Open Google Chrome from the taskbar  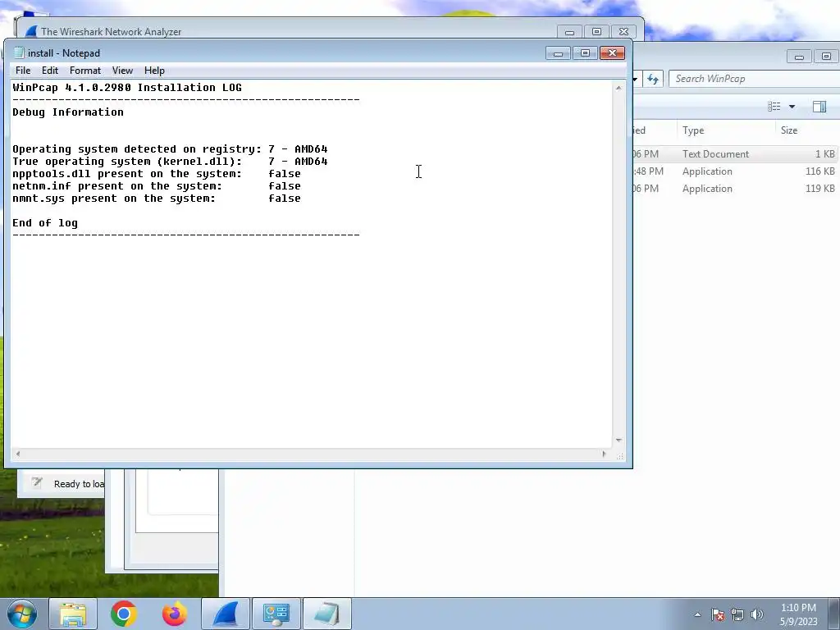(124, 614)
